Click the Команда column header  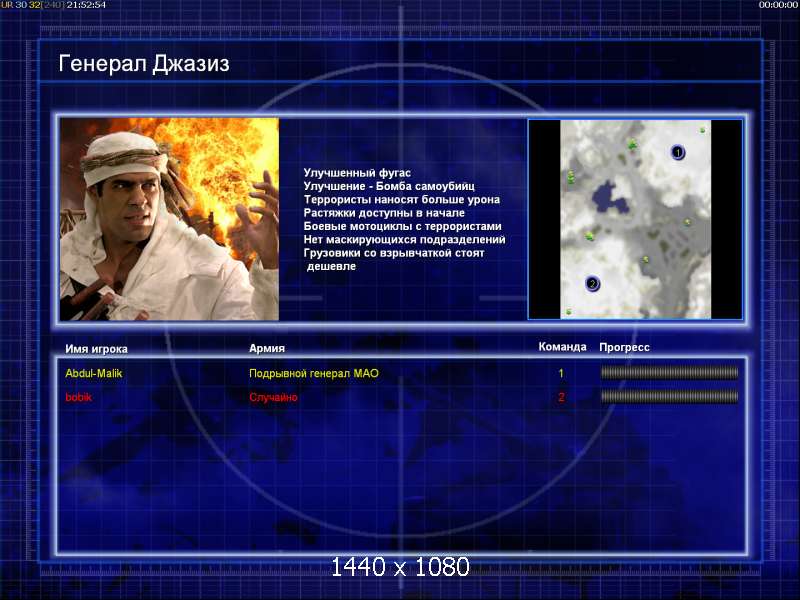[562, 346]
